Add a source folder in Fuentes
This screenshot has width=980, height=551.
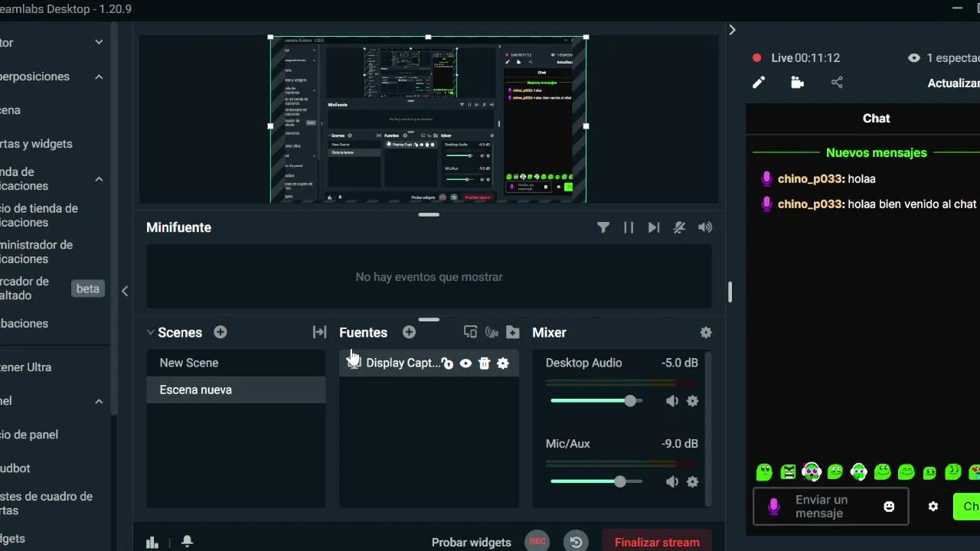pos(513,332)
